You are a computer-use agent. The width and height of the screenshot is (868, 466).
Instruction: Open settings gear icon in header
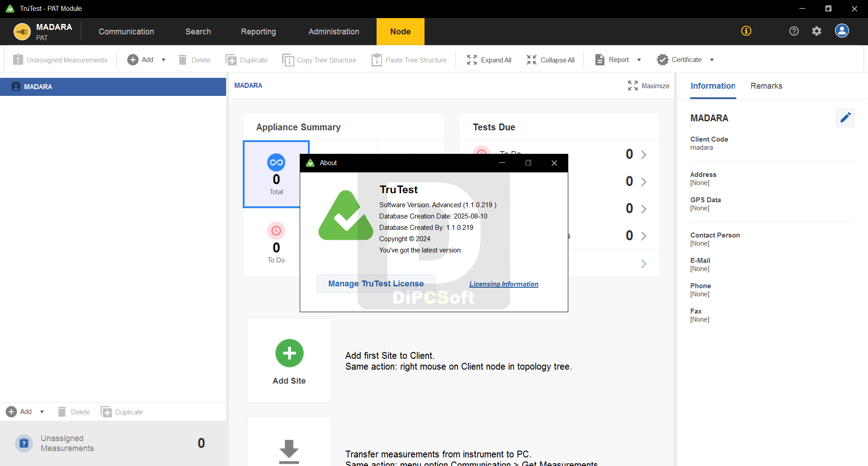(x=816, y=31)
